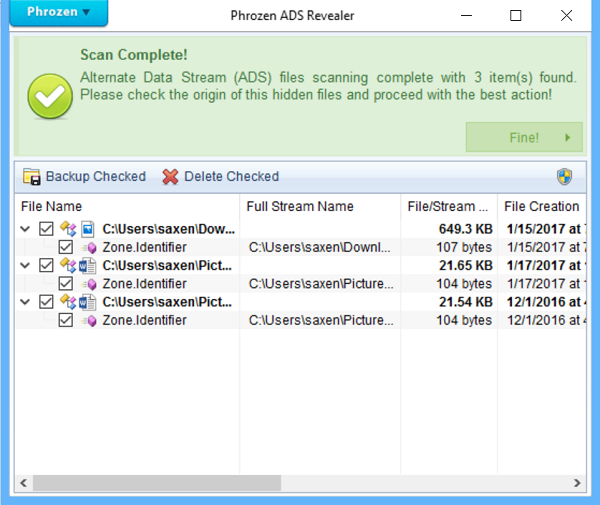600x505 pixels.
Task: Click the horizontal scrollbar thumb
Action: click(x=157, y=483)
